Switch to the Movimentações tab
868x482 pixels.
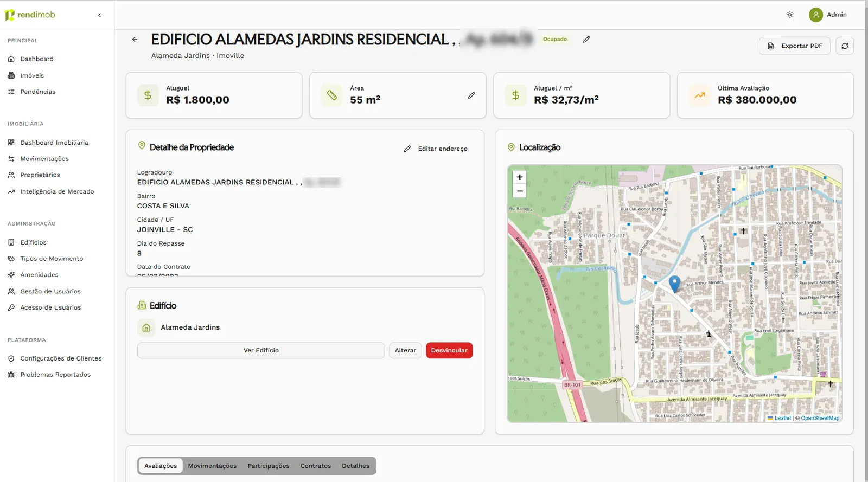(x=212, y=466)
